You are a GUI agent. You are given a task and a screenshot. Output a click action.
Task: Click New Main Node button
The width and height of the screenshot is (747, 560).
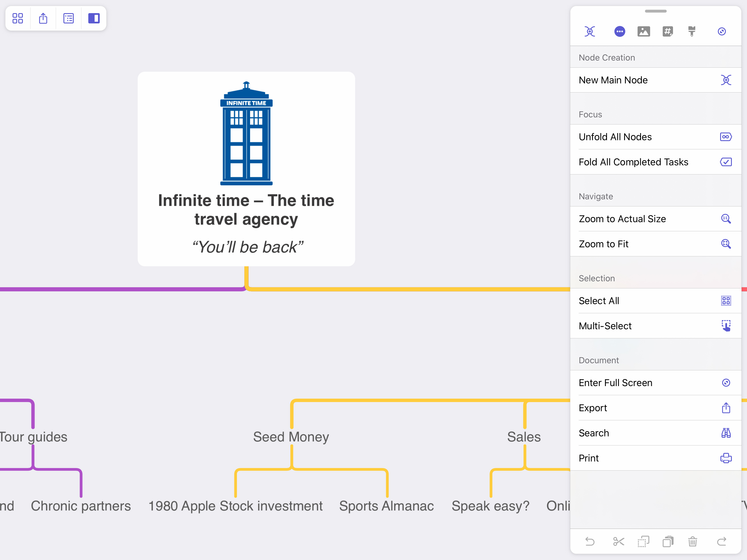tap(655, 80)
